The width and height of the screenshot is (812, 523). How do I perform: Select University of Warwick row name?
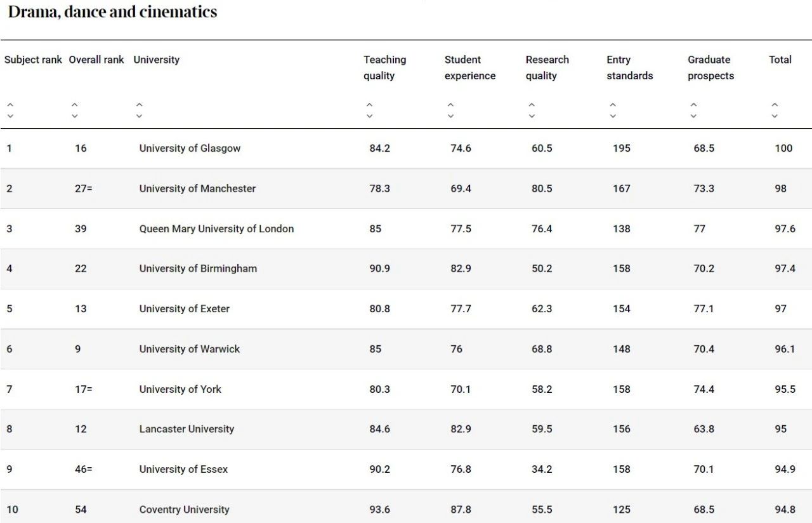(x=190, y=349)
